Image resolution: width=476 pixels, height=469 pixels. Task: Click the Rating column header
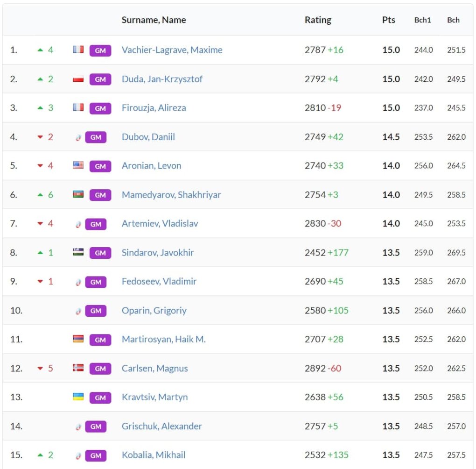pyautogui.click(x=318, y=20)
